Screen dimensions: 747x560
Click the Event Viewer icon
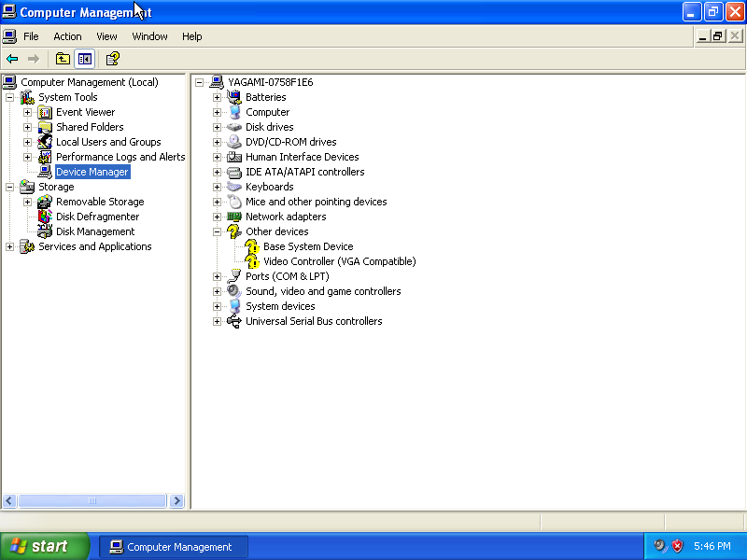tap(45, 112)
